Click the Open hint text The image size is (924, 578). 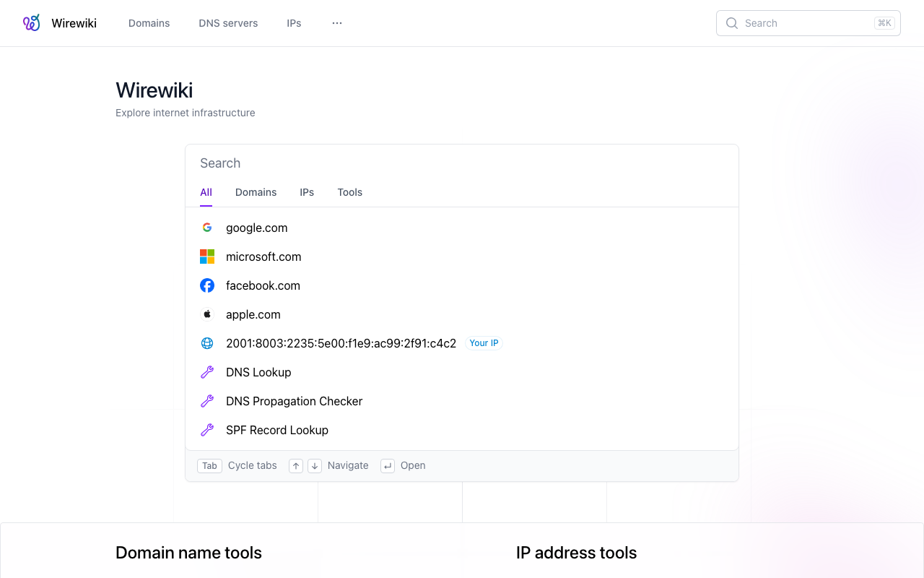413,466
